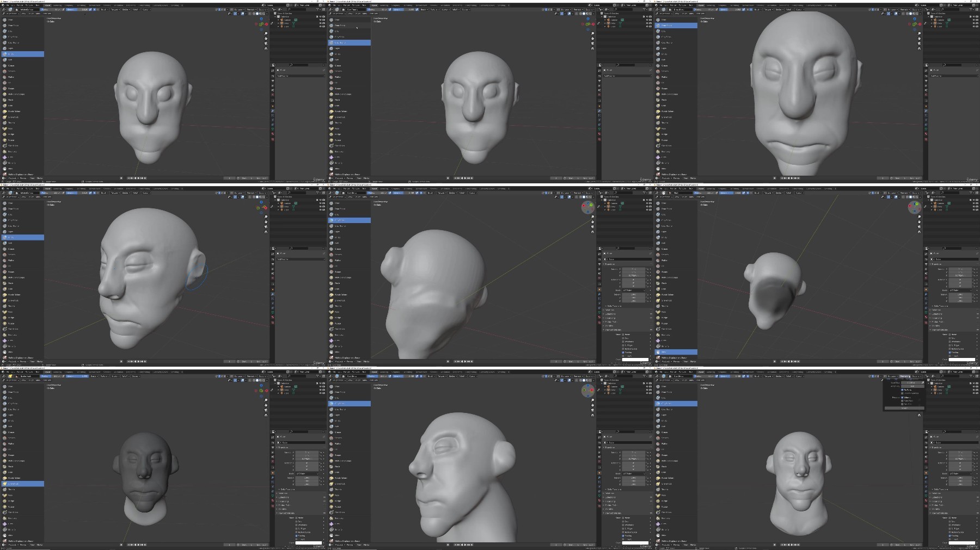The image size is (980, 550).
Task: Enable Wireframe checkbox in Snake Hook view
Action: (296, 525)
